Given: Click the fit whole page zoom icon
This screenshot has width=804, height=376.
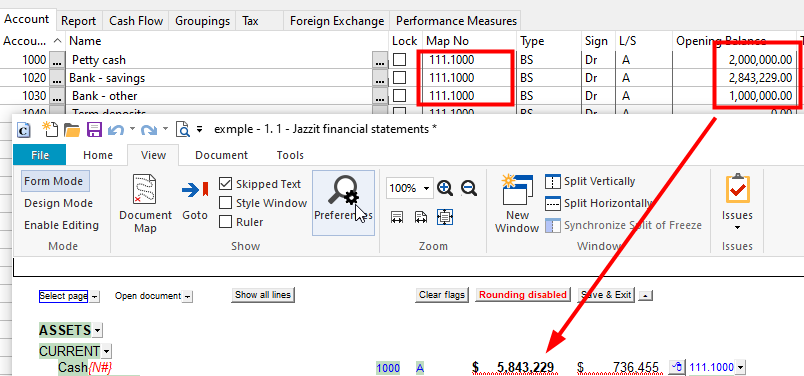Looking at the screenshot, I should point(444,217).
